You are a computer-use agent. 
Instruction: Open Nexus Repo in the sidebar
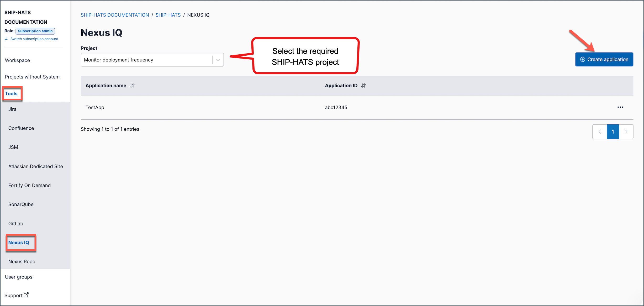tap(22, 262)
